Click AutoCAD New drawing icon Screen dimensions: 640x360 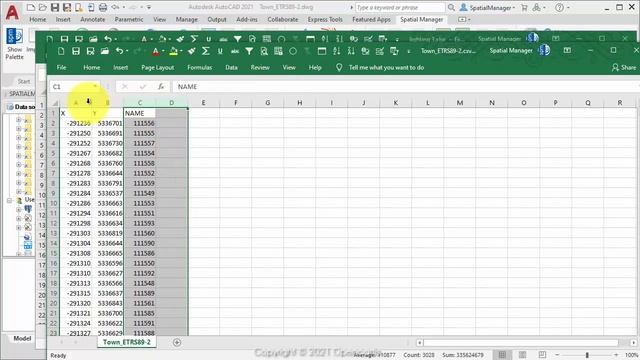coord(31,7)
